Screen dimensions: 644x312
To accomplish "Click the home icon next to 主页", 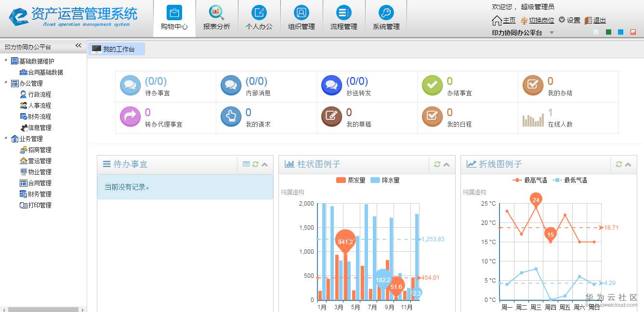I will pyautogui.click(x=497, y=20).
